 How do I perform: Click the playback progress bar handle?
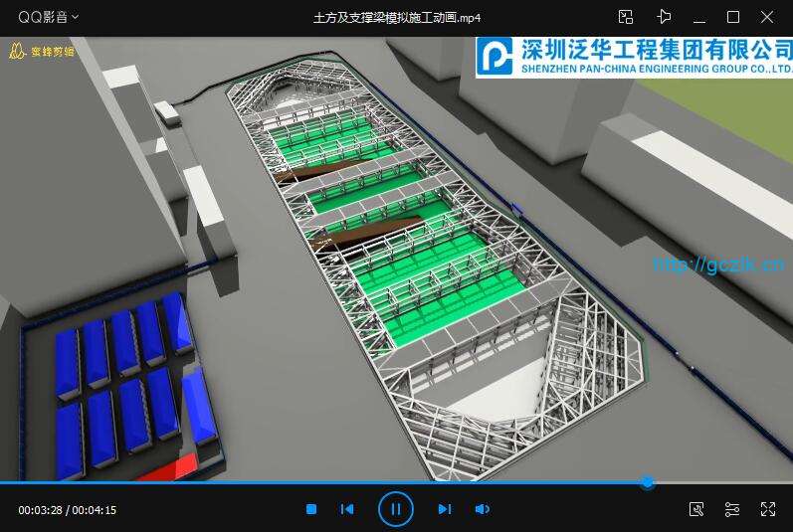pos(648,482)
